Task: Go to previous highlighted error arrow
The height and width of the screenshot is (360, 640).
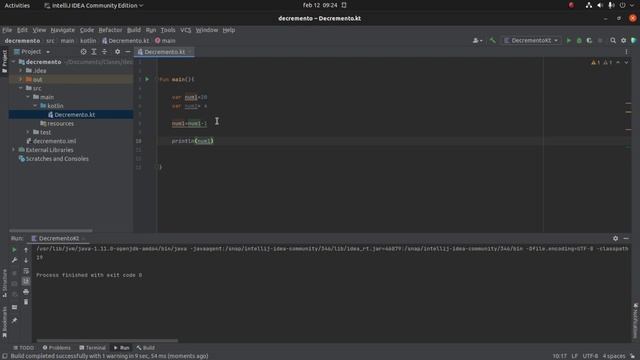Action: tap(618, 62)
